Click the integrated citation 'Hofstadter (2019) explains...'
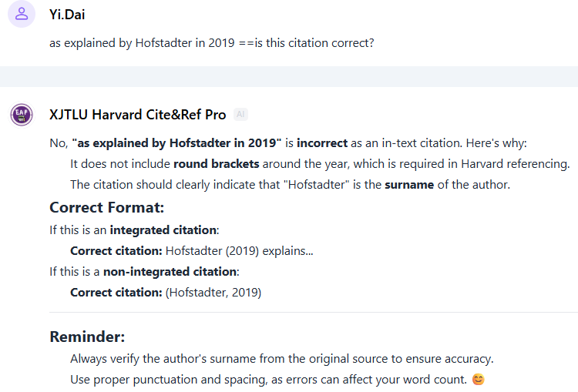 point(240,250)
